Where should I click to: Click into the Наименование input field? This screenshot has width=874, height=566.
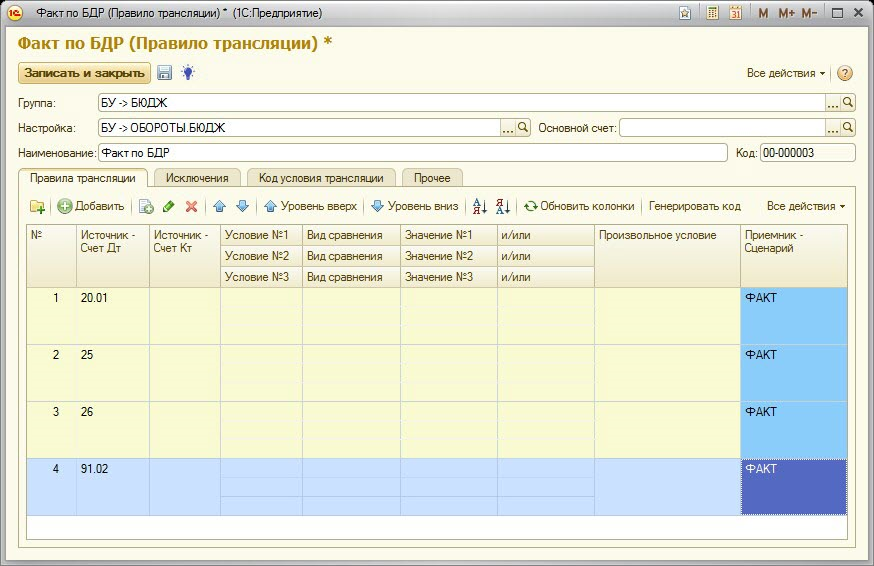[411, 153]
